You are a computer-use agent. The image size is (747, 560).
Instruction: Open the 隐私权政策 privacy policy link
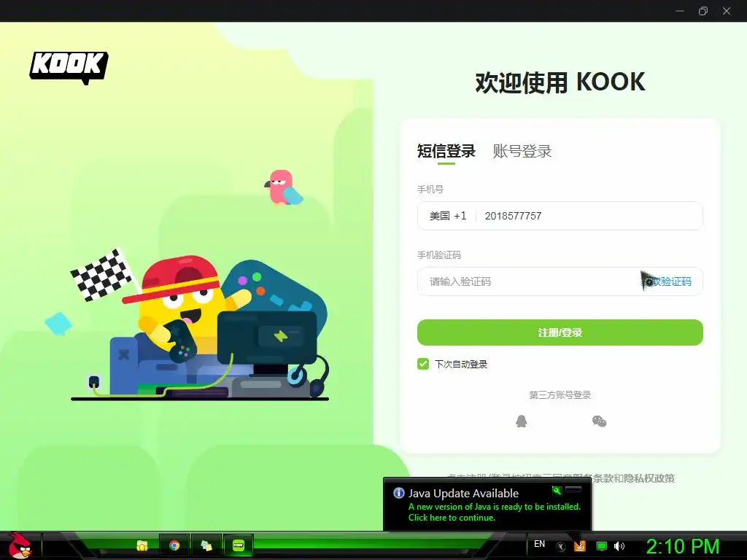[x=650, y=478]
